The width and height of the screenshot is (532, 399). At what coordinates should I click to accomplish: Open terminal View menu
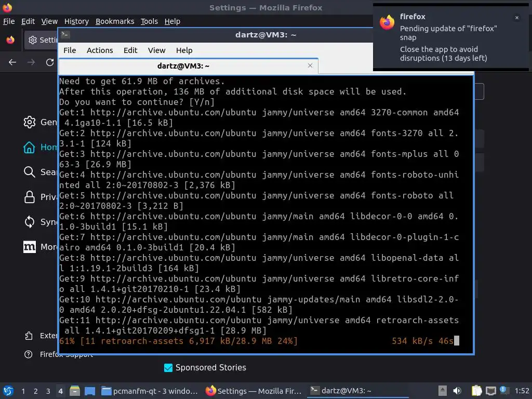156,50
